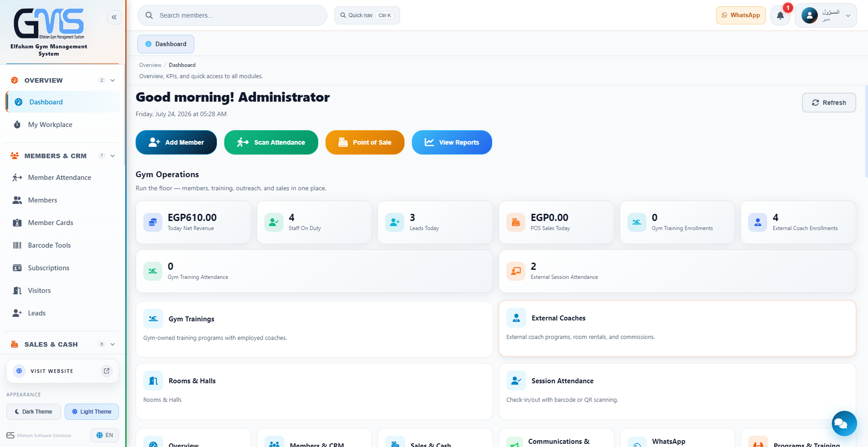Click the External Coaches card icon
868x447 pixels.
click(516, 318)
